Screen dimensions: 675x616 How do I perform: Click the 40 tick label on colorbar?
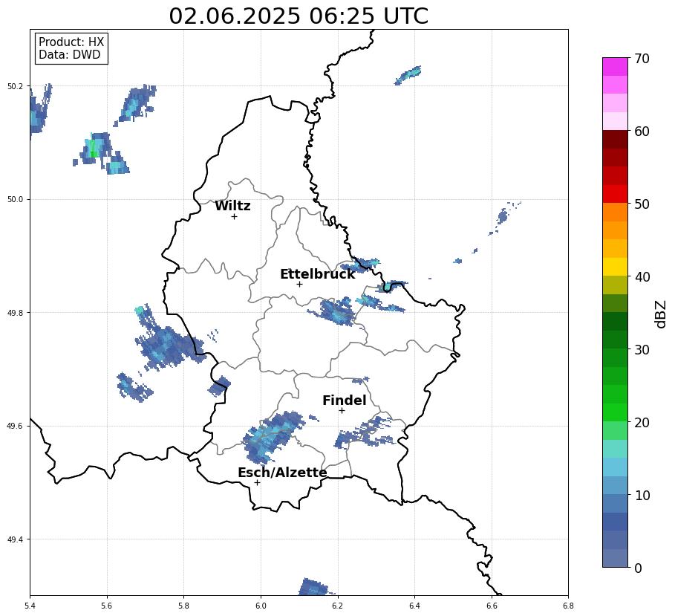tap(642, 276)
